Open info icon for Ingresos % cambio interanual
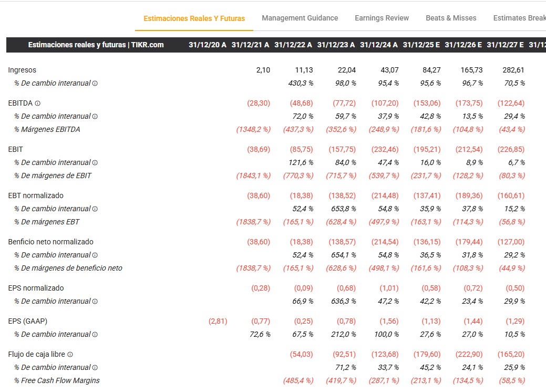546x392 pixels. tap(95, 84)
